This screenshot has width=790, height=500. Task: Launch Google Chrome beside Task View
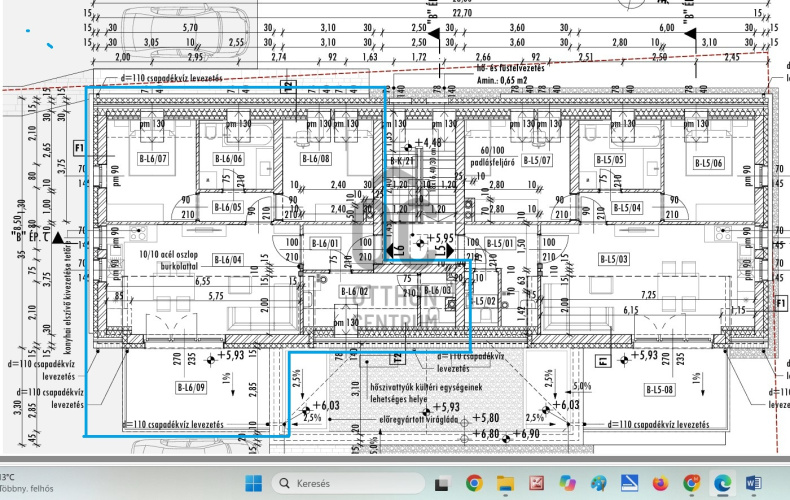(474, 483)
